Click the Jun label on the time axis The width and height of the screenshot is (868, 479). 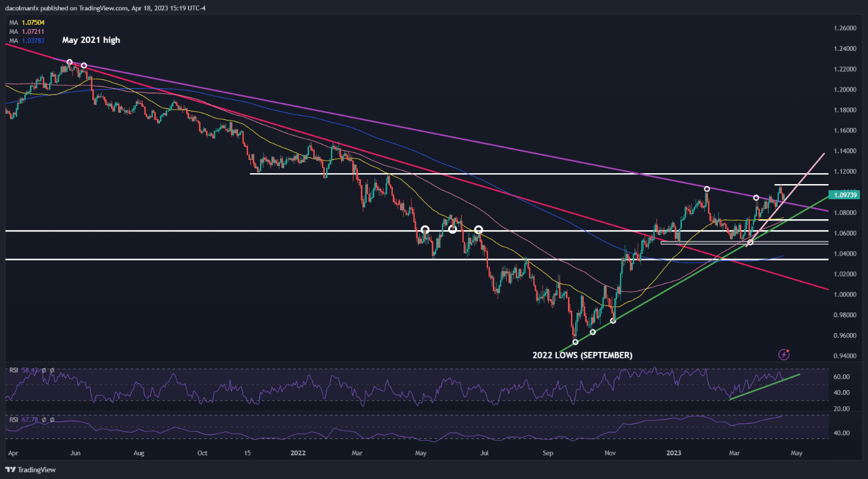[x=76, y=453]
